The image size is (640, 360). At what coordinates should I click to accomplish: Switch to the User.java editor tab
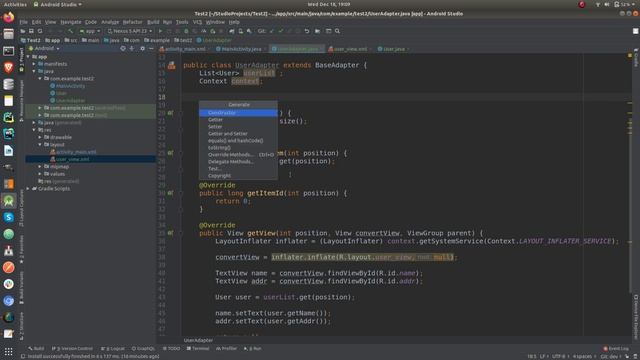393,49
